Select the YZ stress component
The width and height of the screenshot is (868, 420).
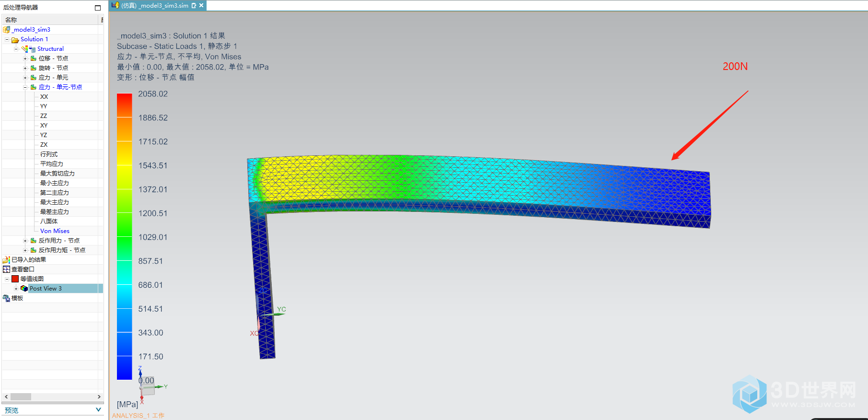(x=44, y=135)
